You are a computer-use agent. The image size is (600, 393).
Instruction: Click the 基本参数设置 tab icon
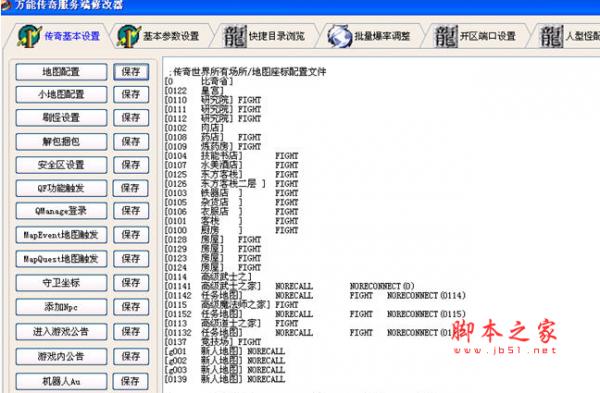[x=129, y=36]
